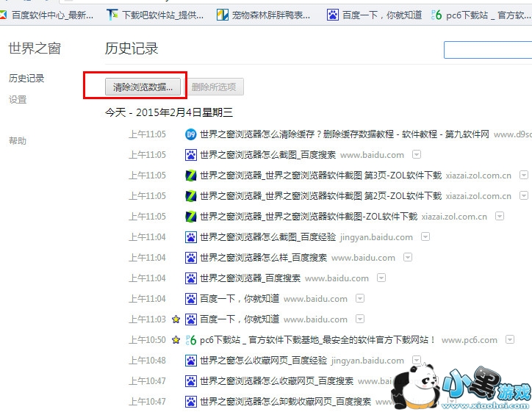The width and height of the screenshot is (532, 412).
Task: Open the 下载吧软件站 bookmark
Action: tap(155, 15)
